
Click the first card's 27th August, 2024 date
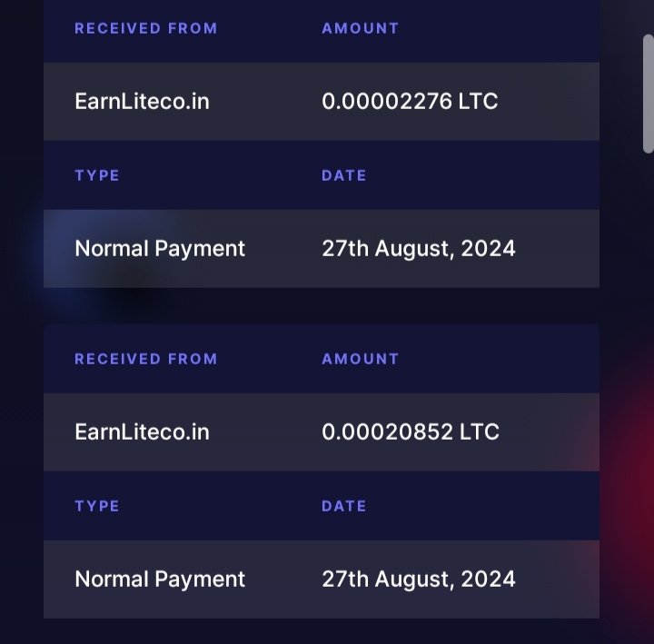pos(419,248)
